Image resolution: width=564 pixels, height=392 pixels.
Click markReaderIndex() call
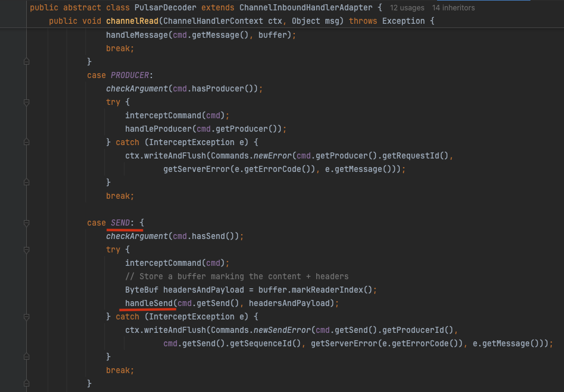331,290
